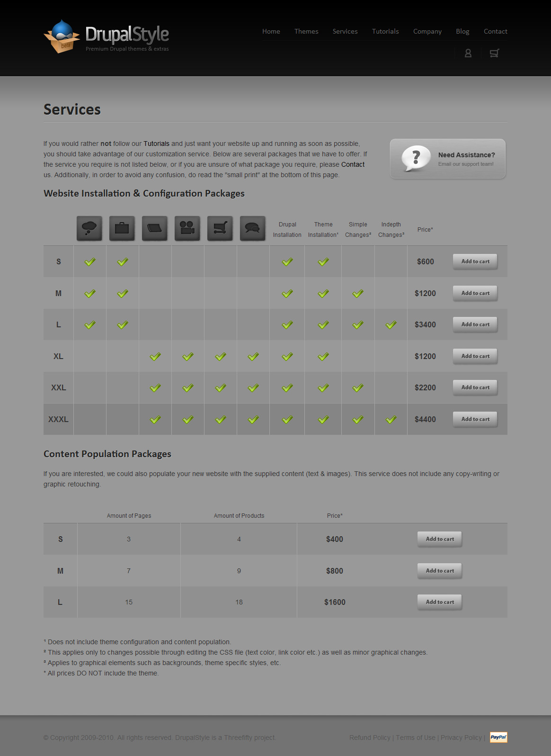Click the Amount of Pages column header
The height and width of the screenshot is (756, 551).
129,516
